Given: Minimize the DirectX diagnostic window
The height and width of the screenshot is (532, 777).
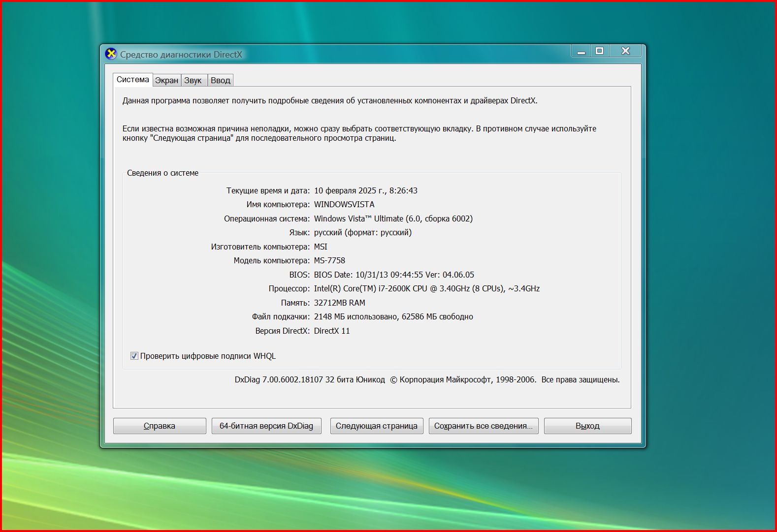Looking at the screenshot, I should click(x=581, y=51).
